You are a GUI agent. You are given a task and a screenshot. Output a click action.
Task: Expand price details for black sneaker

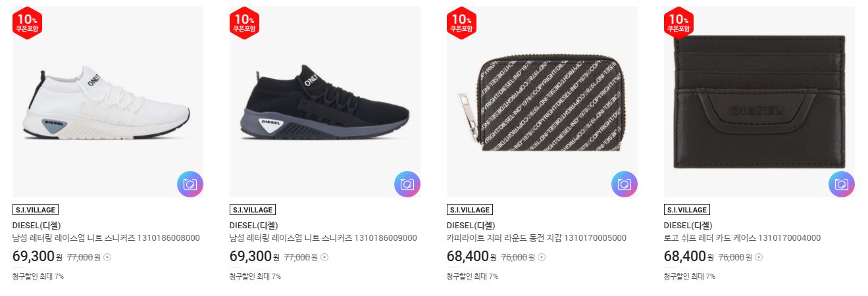[324, 257]
